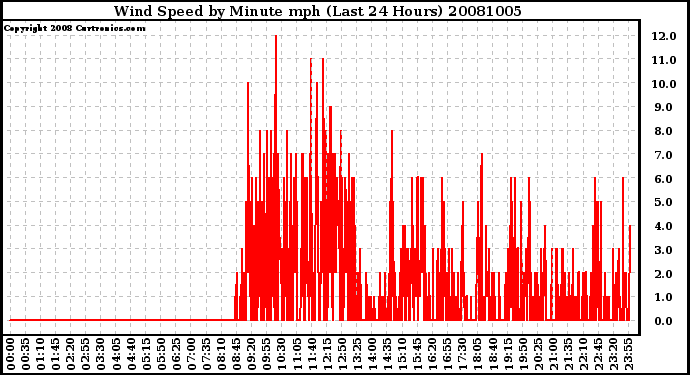Click the 20:25 time axis label
The height and width of the screenshot is (375, 690).
(538, 354)
